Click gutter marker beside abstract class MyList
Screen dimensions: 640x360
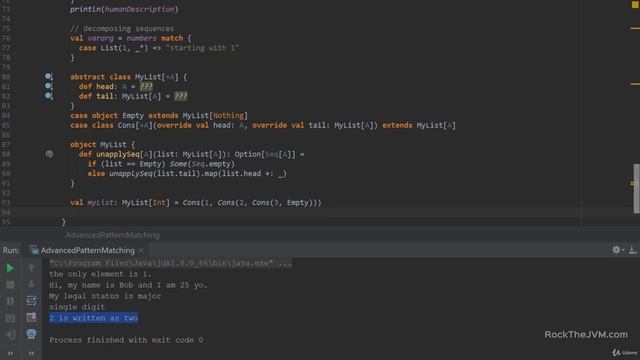49,76
